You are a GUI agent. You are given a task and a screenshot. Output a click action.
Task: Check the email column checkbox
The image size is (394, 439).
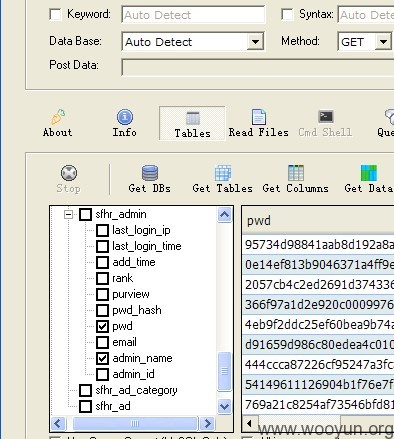[102, 342]
